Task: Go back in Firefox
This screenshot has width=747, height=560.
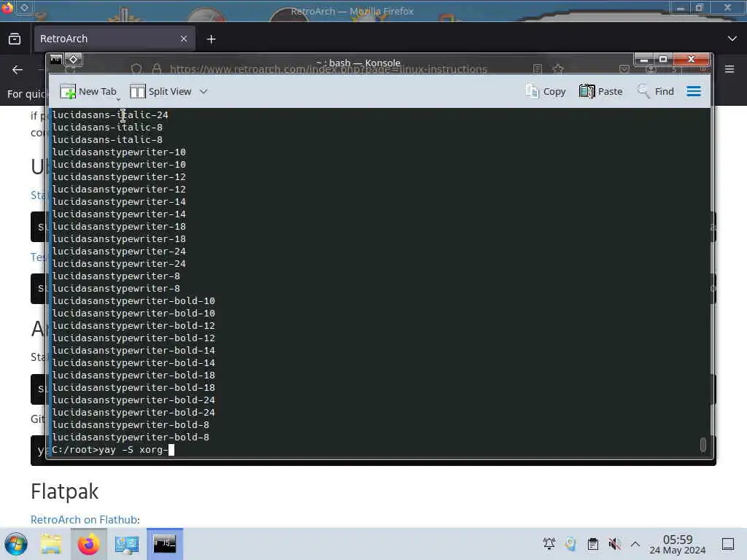Action: click(x=18, y=70)
